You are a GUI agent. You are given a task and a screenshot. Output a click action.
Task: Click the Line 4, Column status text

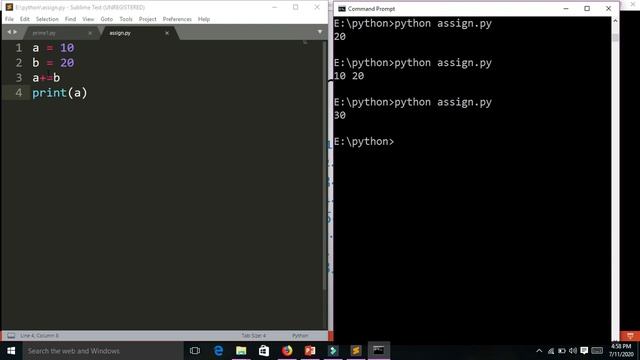coord(39,336)
